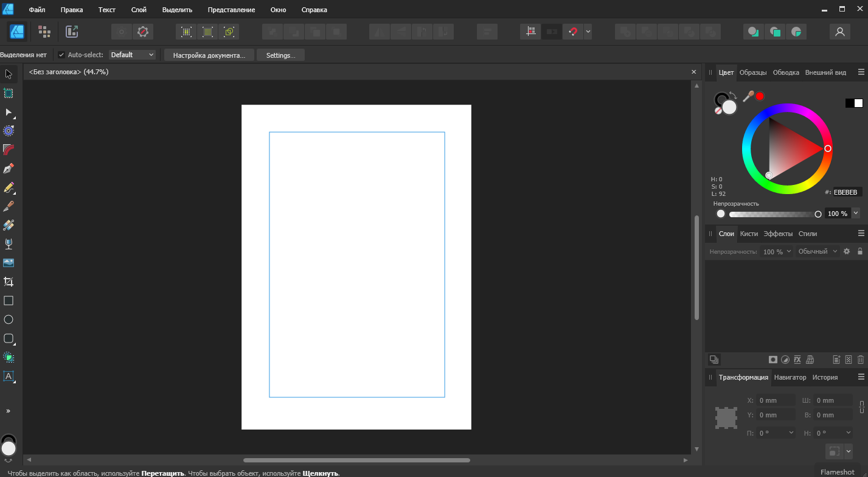
Task: Select the Place Image tool
Action: click(x=9, y=263)
